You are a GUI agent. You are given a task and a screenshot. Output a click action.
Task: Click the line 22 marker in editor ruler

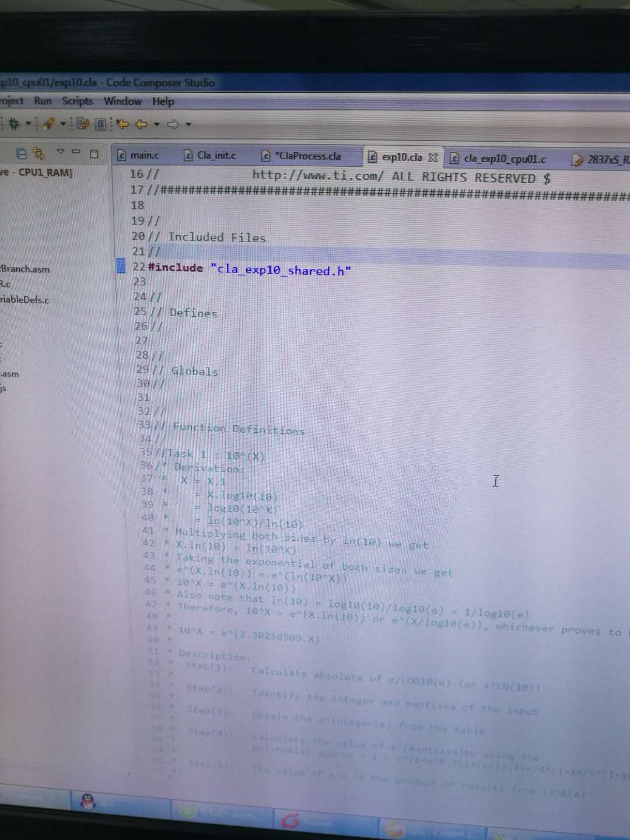click(121, 266)
